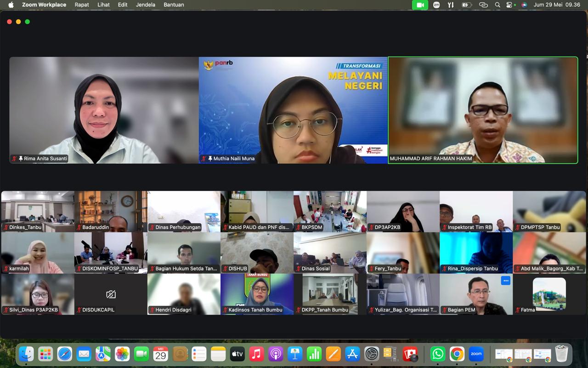588x368 pixels.
Task: Open the Bantuan menu
Action: 174,5
